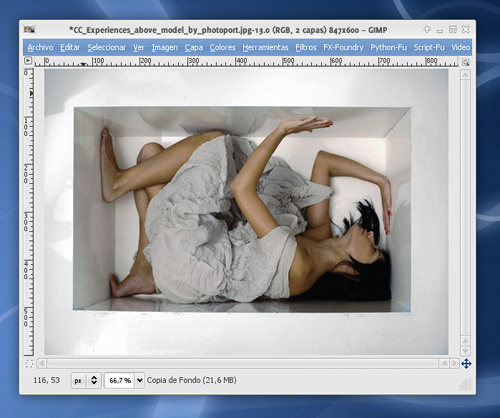Viewport: 500px width, 418px height.
Task: Open the Script-Fu menu
Action: [x=429, y=47]
